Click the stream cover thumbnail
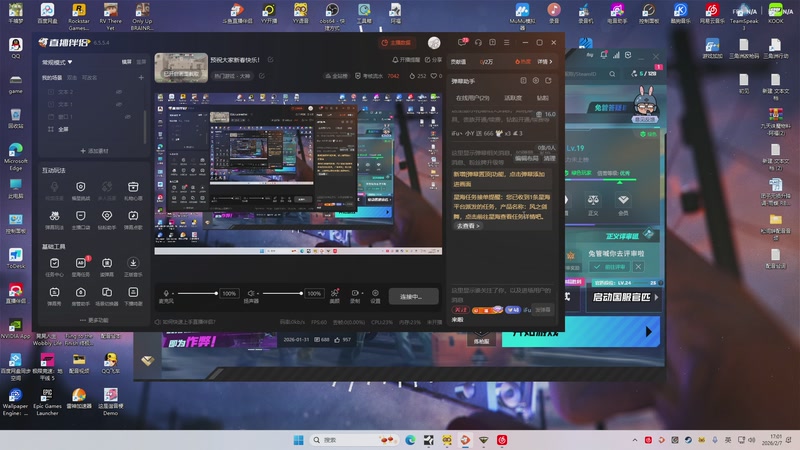This screenshot has height=450, width=800. 181,68
